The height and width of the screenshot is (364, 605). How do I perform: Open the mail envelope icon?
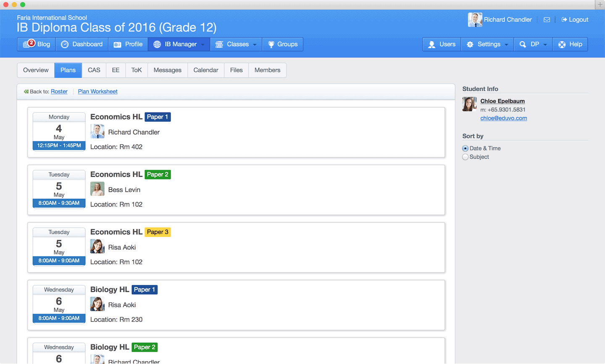pyautogui.click(x=547, y=20)
